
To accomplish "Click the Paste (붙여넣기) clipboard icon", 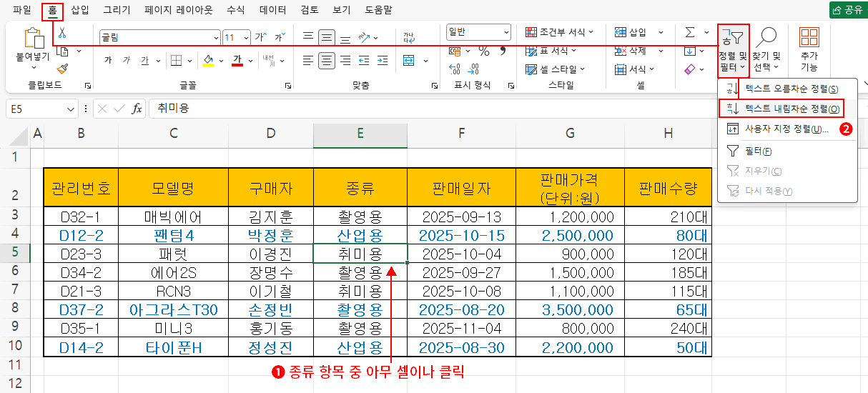I will (34, 38).
